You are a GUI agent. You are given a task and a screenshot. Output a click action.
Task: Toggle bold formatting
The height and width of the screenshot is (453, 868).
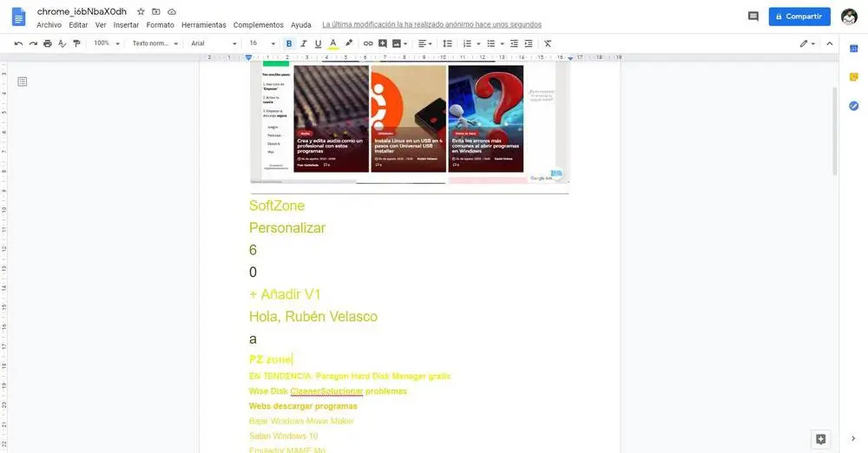point(288,43)
